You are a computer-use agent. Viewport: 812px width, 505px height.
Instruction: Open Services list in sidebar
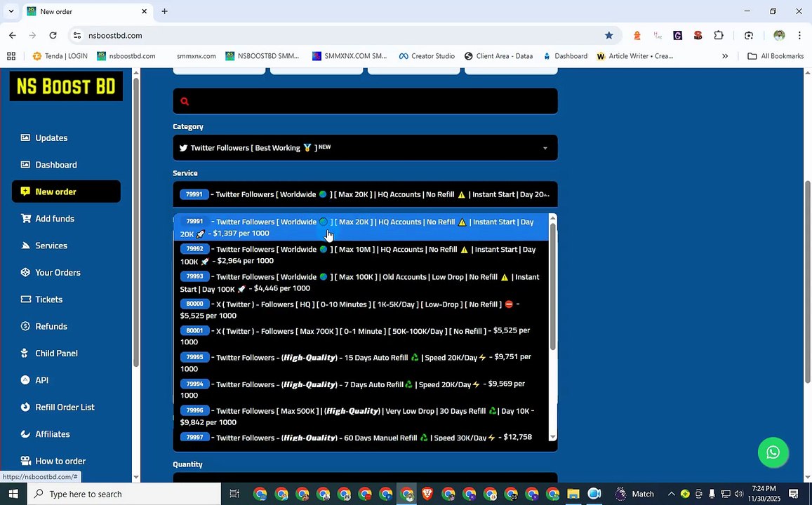click(x=51, y=245)
